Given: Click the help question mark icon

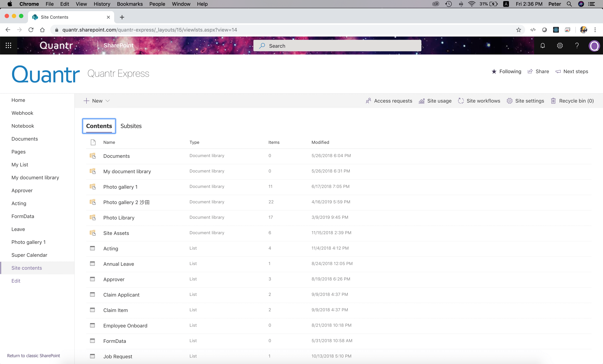Looking at the screenshot, I should click(577, 46).
